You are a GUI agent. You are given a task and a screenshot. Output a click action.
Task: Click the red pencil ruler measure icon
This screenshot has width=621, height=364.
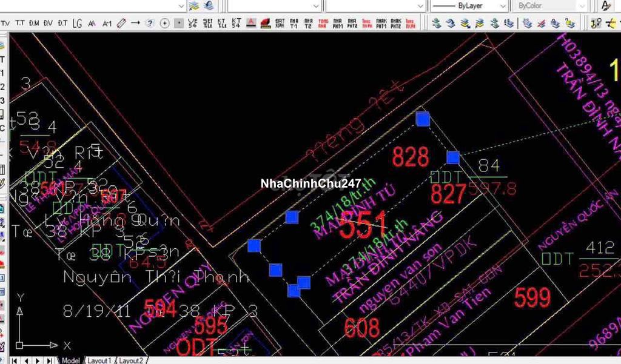click(121, 23)
